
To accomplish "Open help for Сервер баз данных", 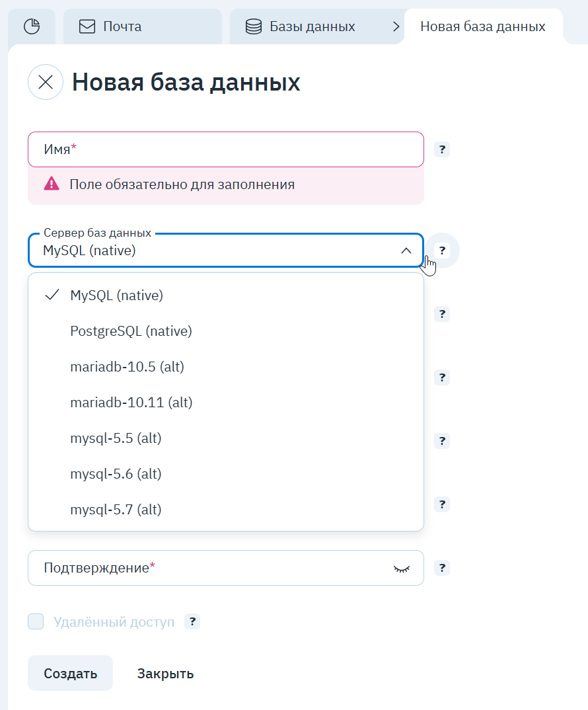I will tap(442, 251).
